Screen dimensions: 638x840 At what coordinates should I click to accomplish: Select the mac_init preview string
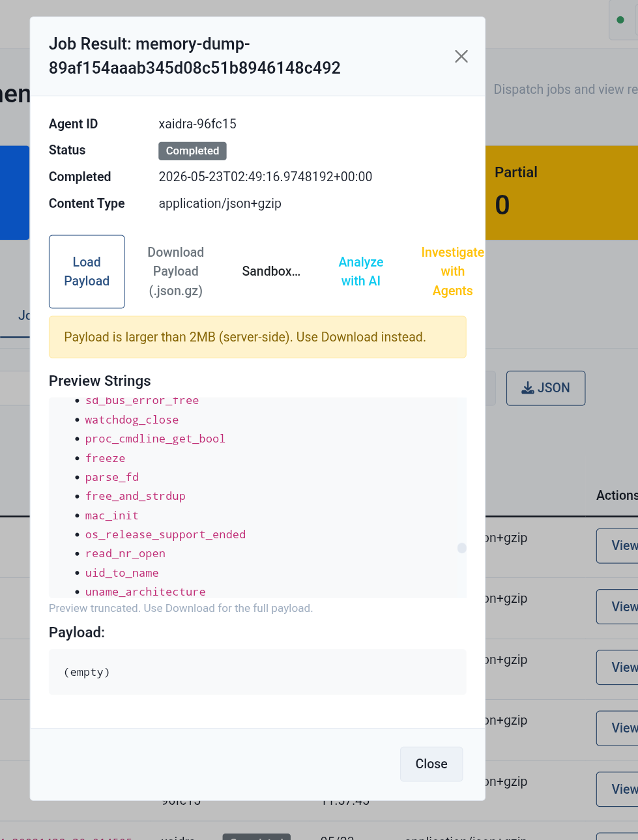111,515
